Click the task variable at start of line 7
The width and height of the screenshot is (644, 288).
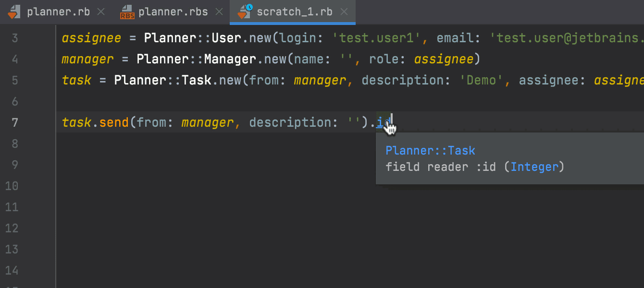coord(76,122)
